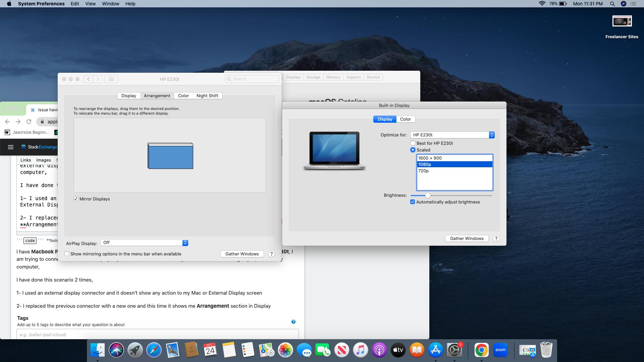The height and width of the screenshot is (362, 644).
Task: Switch to the Night Shift tab
Action: [207, 96]
